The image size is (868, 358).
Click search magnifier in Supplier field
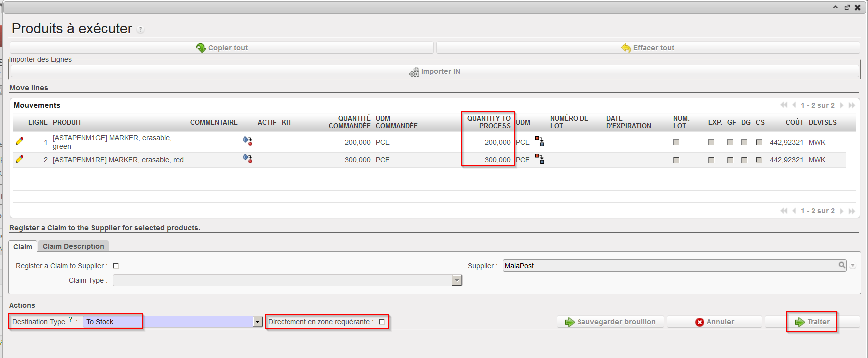(842, 265)
